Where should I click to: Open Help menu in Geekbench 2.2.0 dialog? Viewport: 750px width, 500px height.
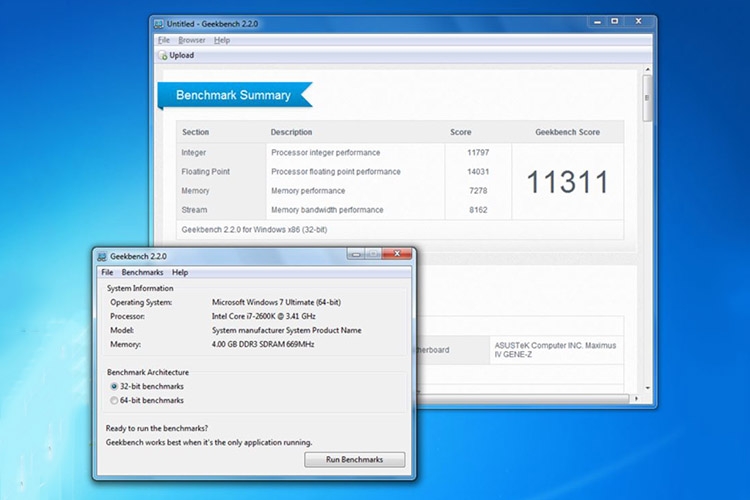pos(180,272)
